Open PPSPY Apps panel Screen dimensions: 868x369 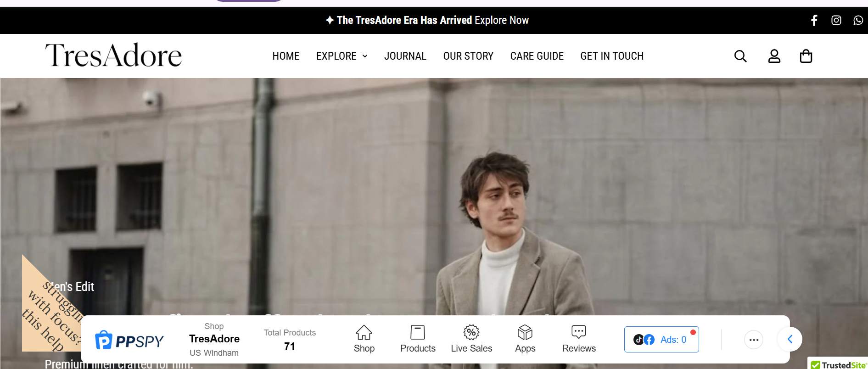(525, 339)
